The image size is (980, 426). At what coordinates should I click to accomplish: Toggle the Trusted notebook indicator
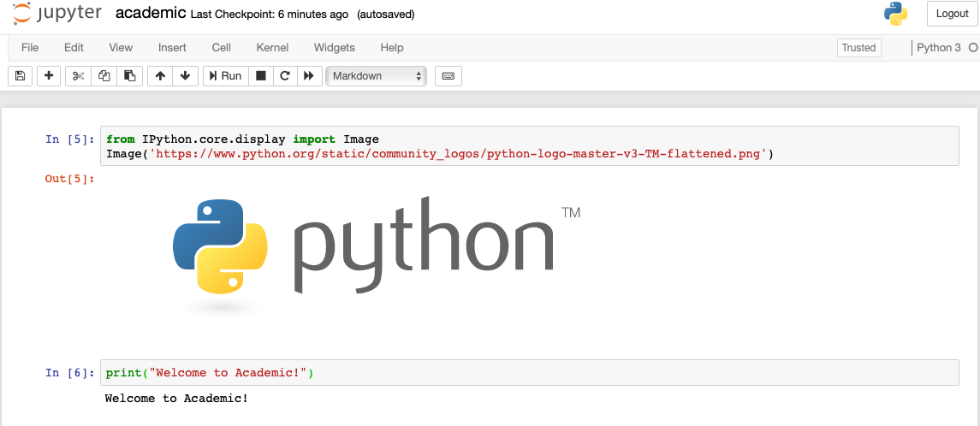click(x=858, y=48)
